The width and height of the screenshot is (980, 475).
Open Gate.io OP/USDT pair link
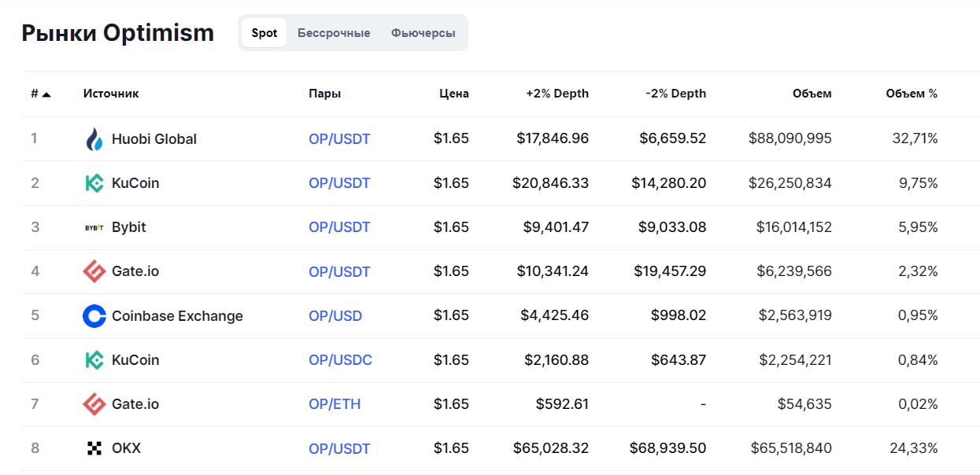[x=339, y=271]
